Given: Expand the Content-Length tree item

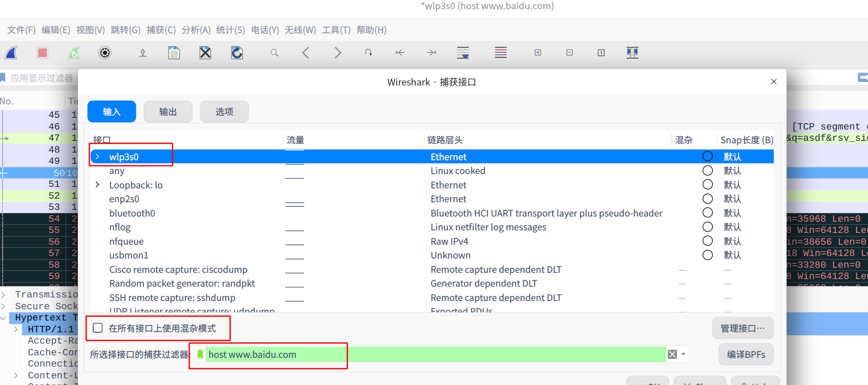Looking at the screenshot, I should coord(16,375).
